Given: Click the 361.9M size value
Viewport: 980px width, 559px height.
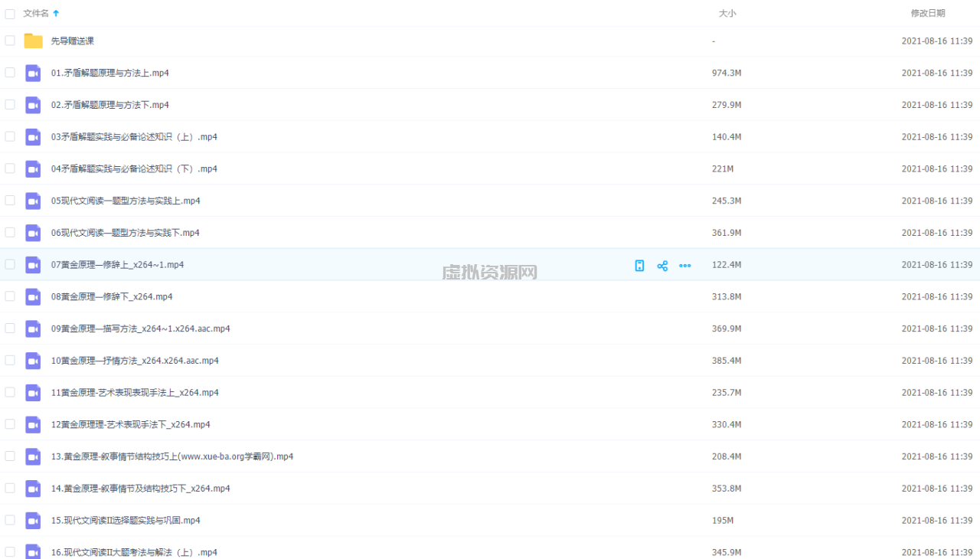Looking at the screenshot, I should (x=727, y=233).
